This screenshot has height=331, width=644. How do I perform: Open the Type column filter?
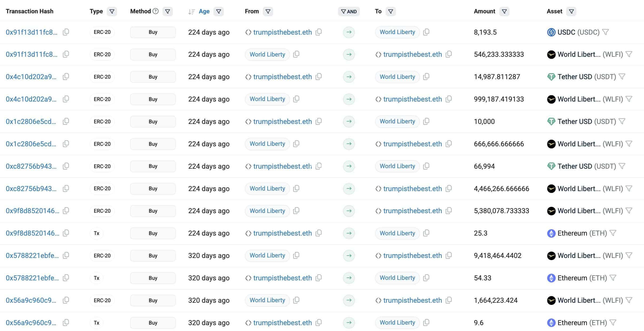[x=112, y=11]
